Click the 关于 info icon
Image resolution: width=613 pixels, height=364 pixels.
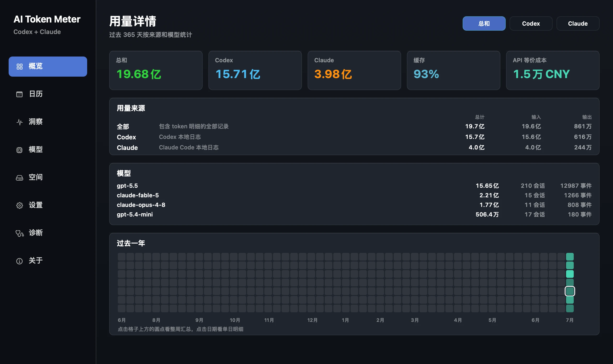tap(19, 261)
